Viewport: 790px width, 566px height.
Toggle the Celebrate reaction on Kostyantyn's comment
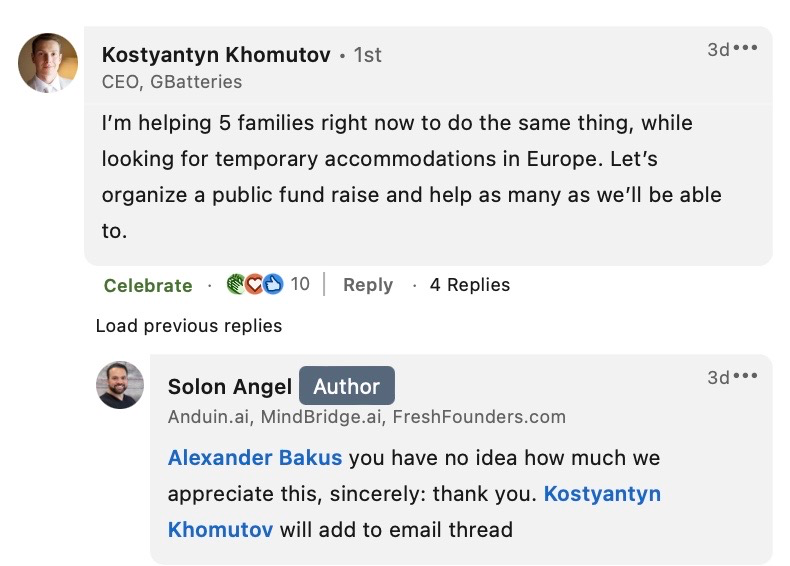point(148,285)
